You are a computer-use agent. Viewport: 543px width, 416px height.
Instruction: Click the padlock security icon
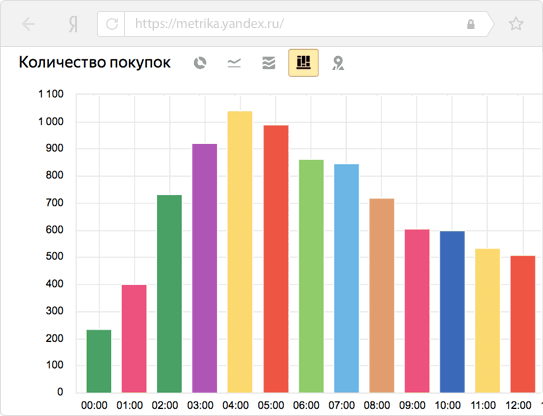pyautogui.click(x=471, y=24)
